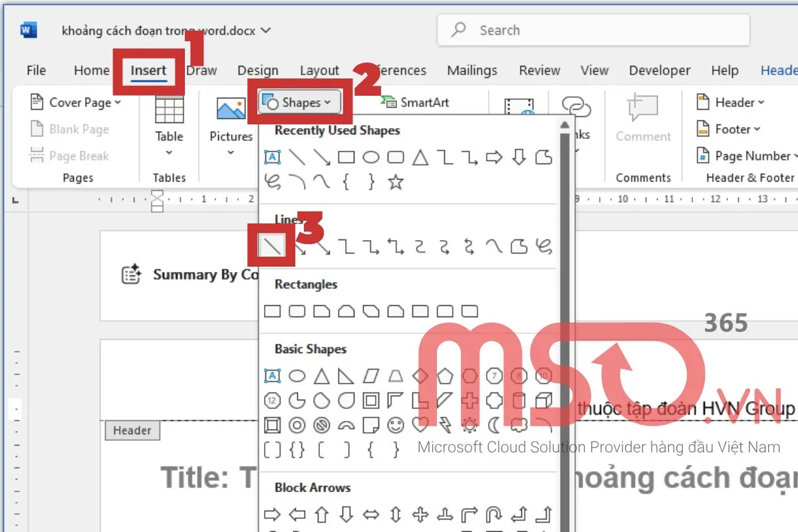
Task: Select the straight Line shape under Lines
Action: 273,247
